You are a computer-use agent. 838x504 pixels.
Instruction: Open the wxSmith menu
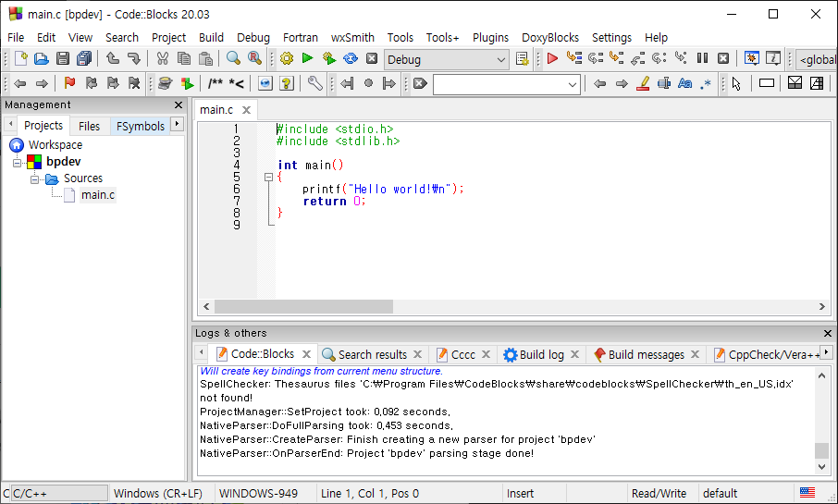[x=352, y=37]
